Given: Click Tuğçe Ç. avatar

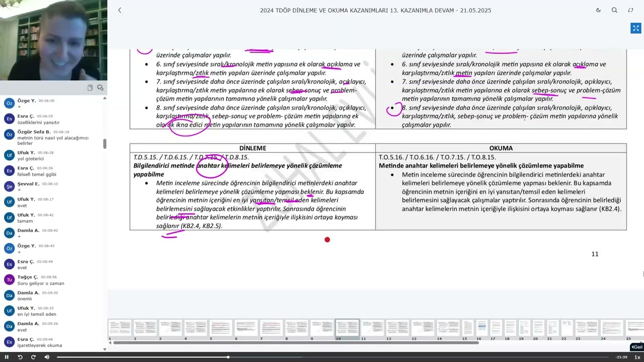Looking at the screenshot, I should click(9, 280).
